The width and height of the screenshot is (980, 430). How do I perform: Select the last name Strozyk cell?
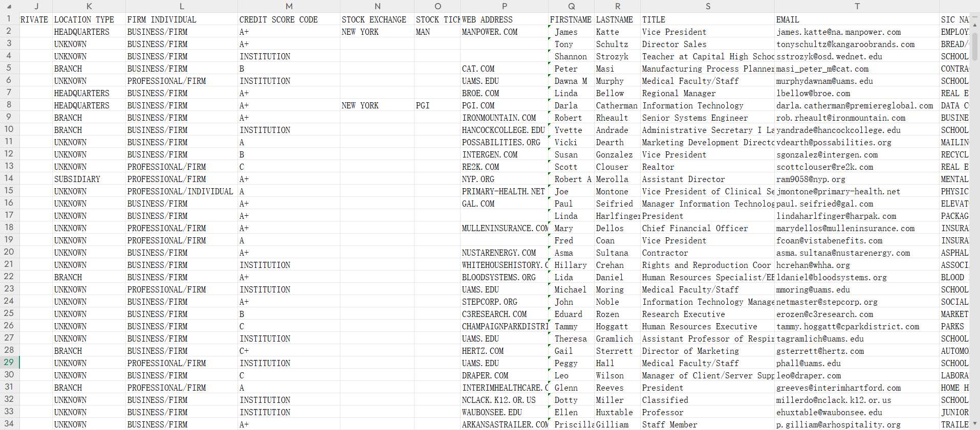pyautogui.click(x=617, y=56)
